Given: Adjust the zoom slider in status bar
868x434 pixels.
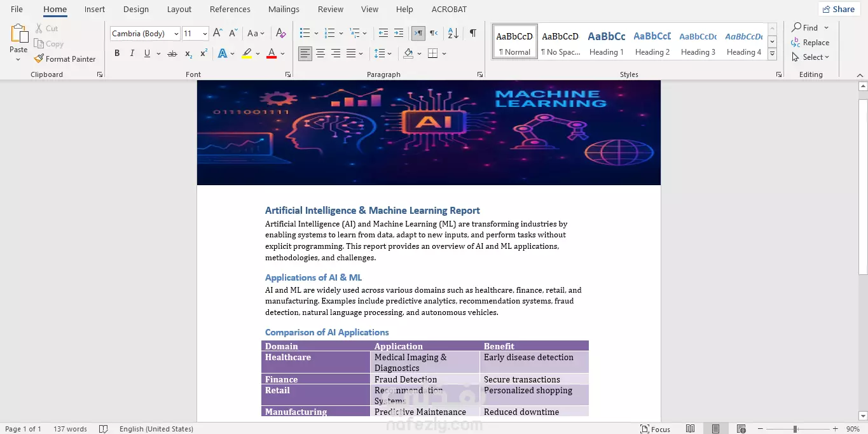Looking at the screenshot, I should click(x=795, y=429).
